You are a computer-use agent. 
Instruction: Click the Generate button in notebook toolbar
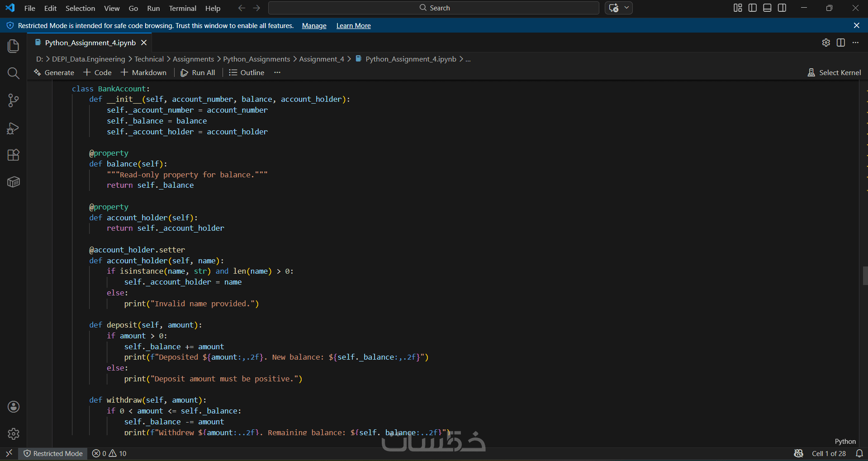[x=54, y=72]
